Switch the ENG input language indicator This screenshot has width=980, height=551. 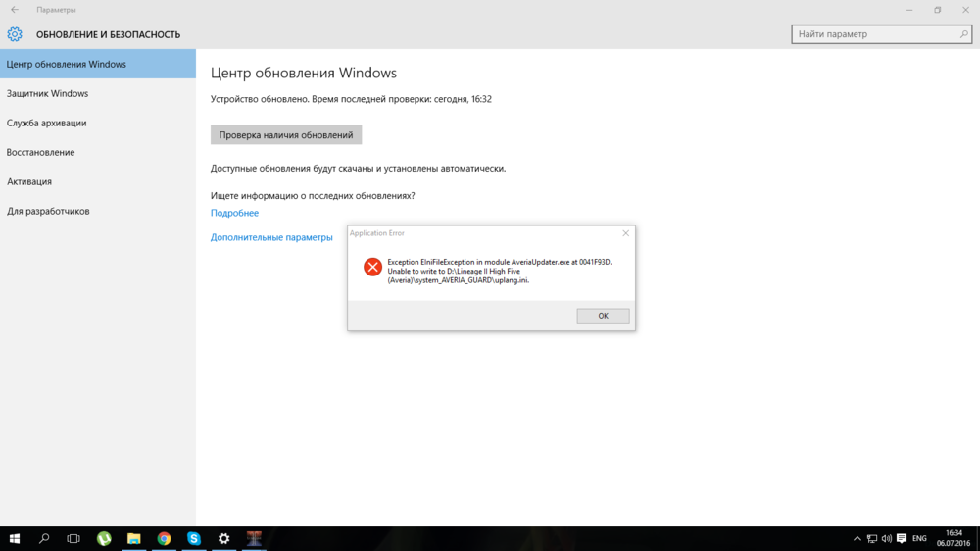(919, 538)
